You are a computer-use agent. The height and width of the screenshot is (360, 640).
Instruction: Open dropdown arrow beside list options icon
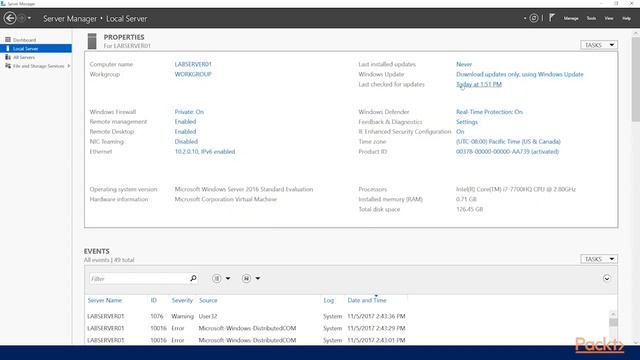pyautogui.click(x=228, y=278)
